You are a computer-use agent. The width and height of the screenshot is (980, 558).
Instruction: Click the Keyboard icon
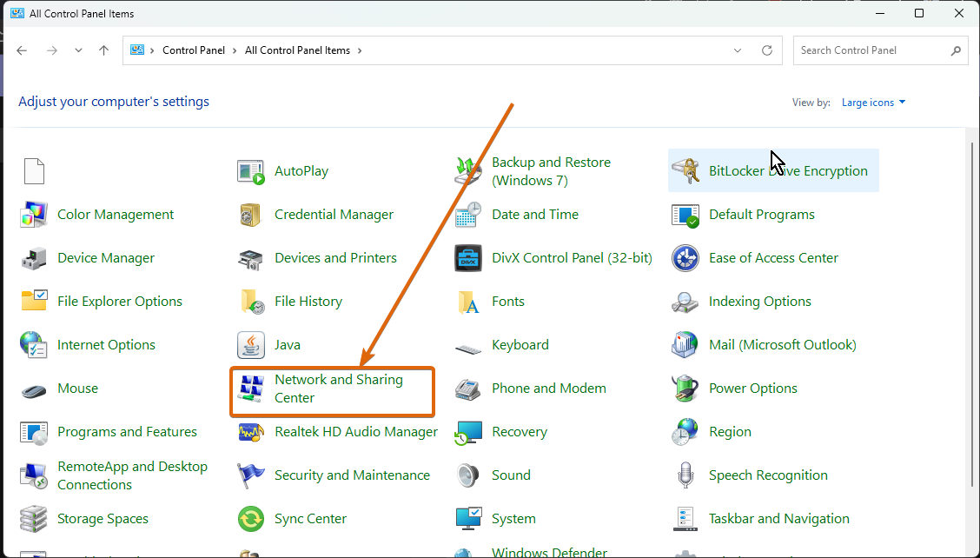tap(468, 348)
